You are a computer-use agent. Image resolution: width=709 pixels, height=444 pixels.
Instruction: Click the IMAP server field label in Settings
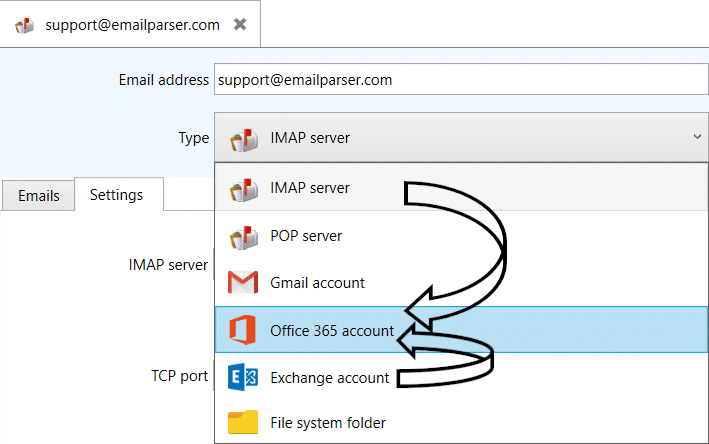tap(168, 265)
